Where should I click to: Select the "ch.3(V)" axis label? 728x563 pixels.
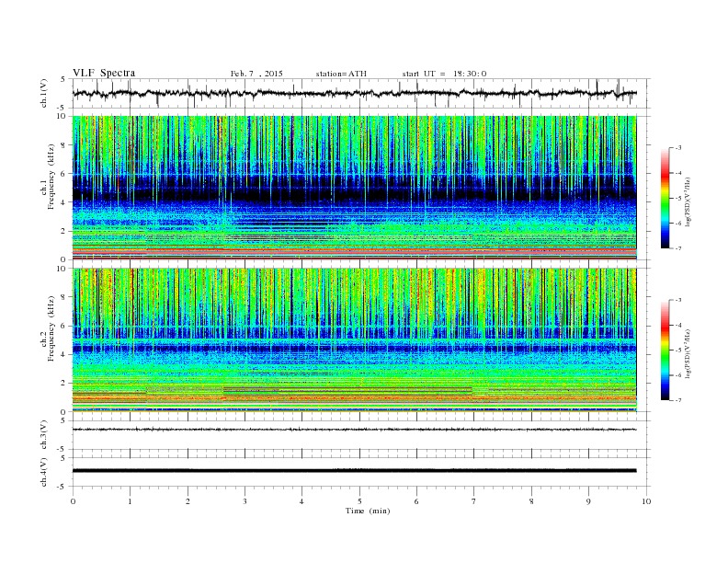point(44,435)
